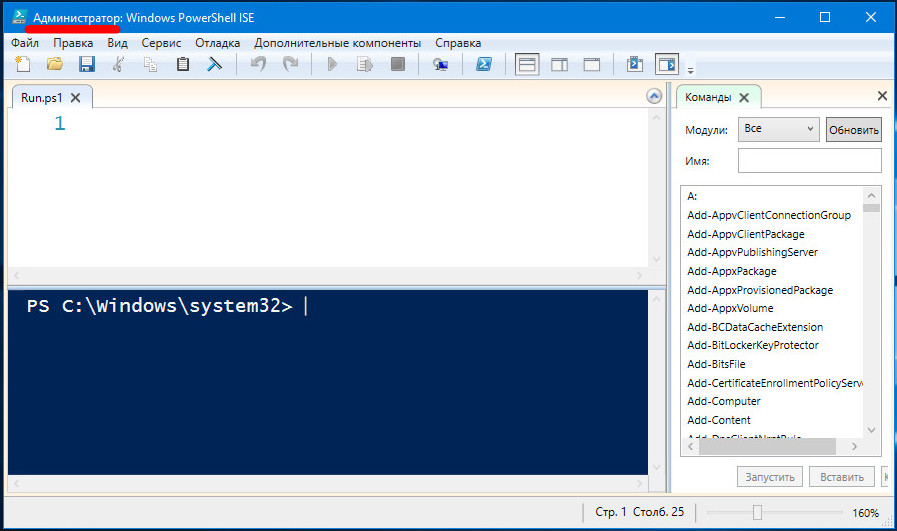Copy selection with the copy icon

click(150, 64)
